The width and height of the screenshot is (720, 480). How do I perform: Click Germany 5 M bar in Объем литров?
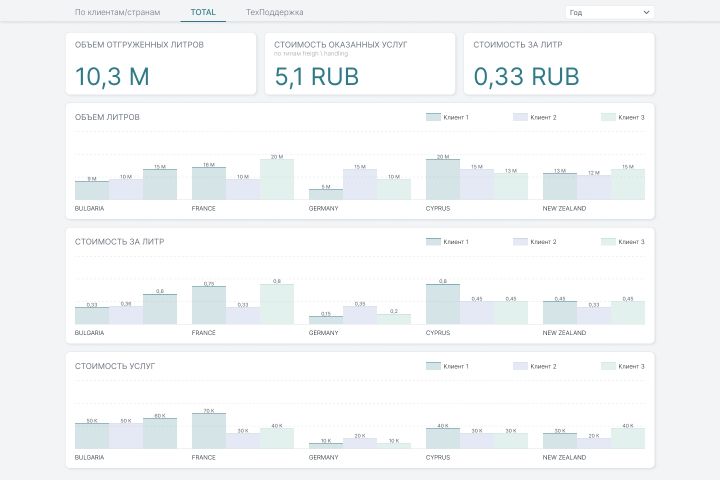point(326,195)
